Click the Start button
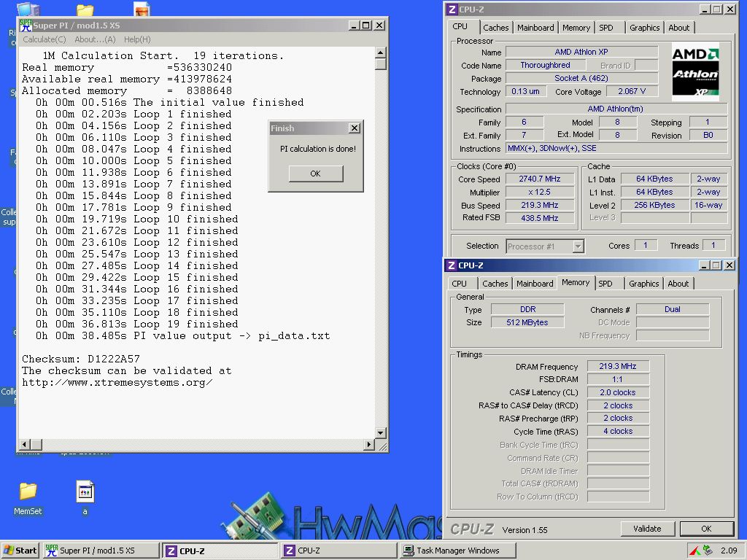The image size is (747, 560). point(20,551)
